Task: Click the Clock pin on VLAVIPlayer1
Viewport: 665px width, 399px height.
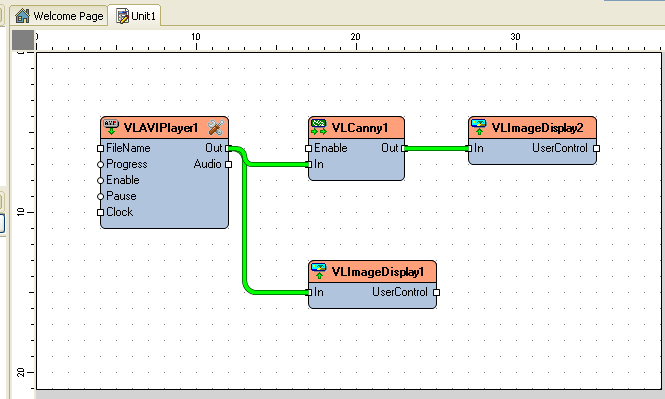Action: pyautogui.click(x=101, y=212)
